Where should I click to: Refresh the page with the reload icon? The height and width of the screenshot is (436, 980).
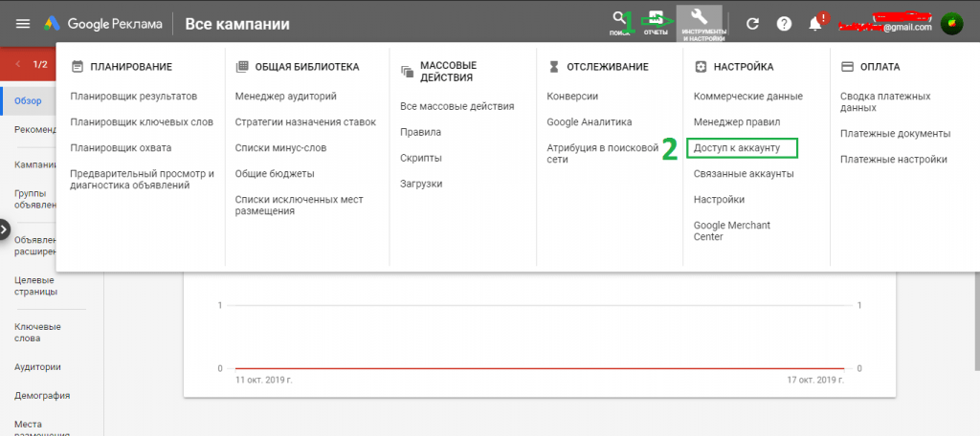753,24
